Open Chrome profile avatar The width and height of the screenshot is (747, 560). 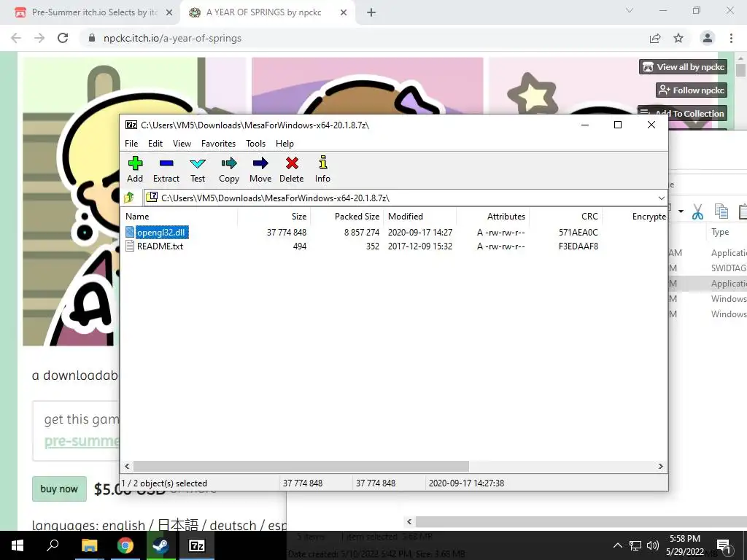pyautogui.click(x=708, y=38)
